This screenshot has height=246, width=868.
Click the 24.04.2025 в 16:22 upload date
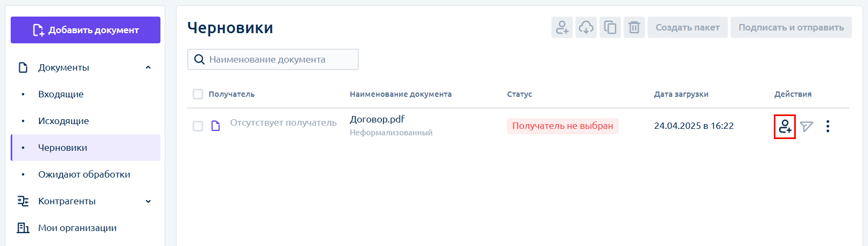(x=694, y=126)
